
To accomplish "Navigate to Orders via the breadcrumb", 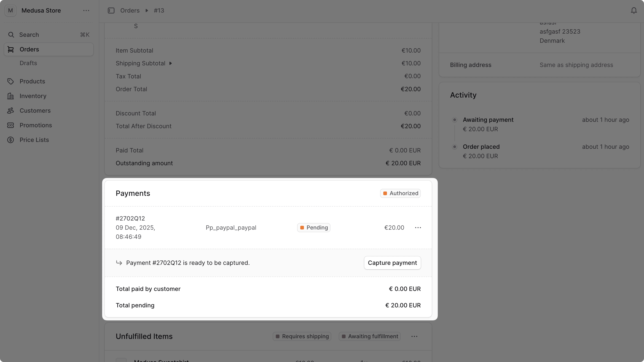I will click(130, 11).
